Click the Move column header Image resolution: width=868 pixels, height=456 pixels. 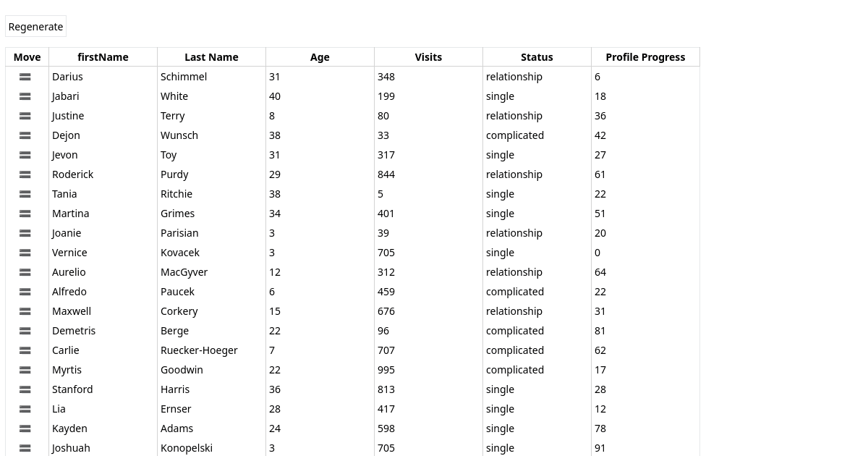(27, 56)
